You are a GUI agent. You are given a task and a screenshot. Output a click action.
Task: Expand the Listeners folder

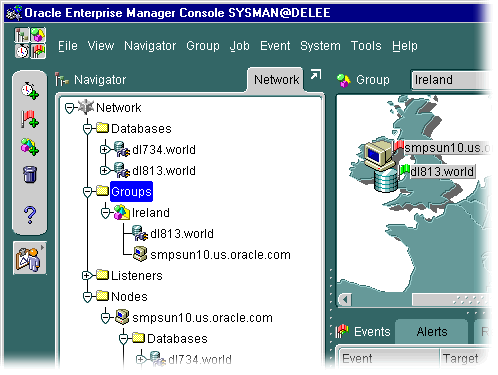[87, 275]
